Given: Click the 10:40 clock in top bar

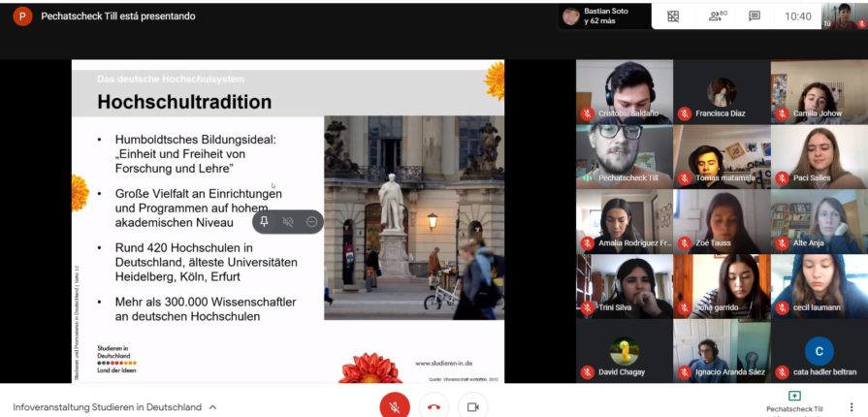Looking at the screenshot, I should (x=798, y=16).
